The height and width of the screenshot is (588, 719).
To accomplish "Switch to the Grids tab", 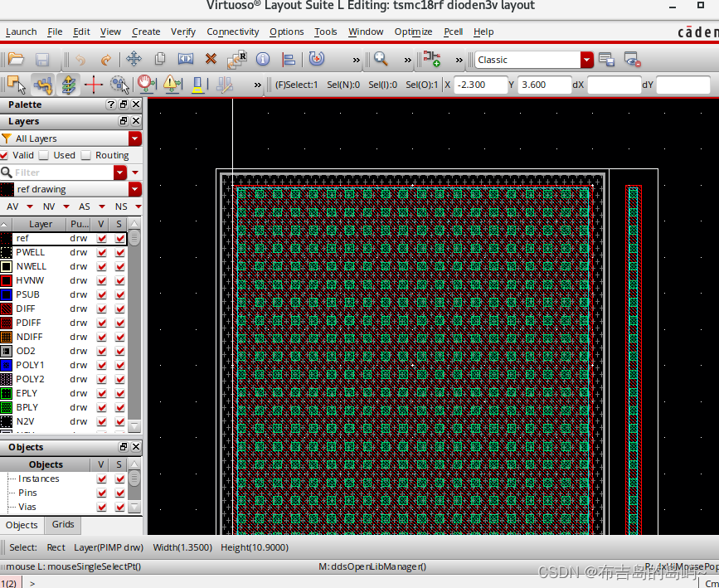I will (63, 524).
